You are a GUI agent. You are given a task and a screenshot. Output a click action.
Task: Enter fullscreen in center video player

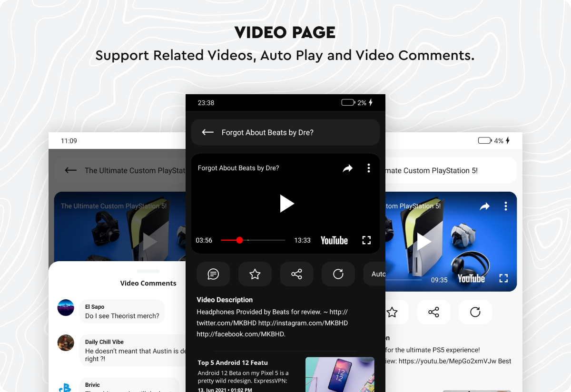366,240
